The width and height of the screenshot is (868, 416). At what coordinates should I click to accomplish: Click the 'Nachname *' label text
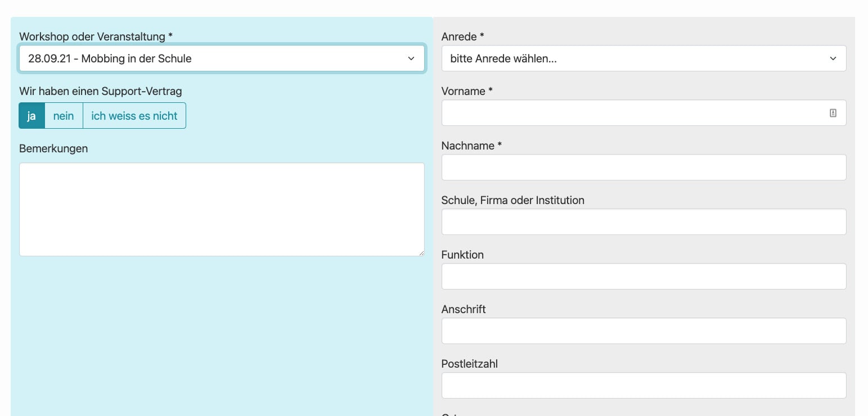(x=471, y=146)
